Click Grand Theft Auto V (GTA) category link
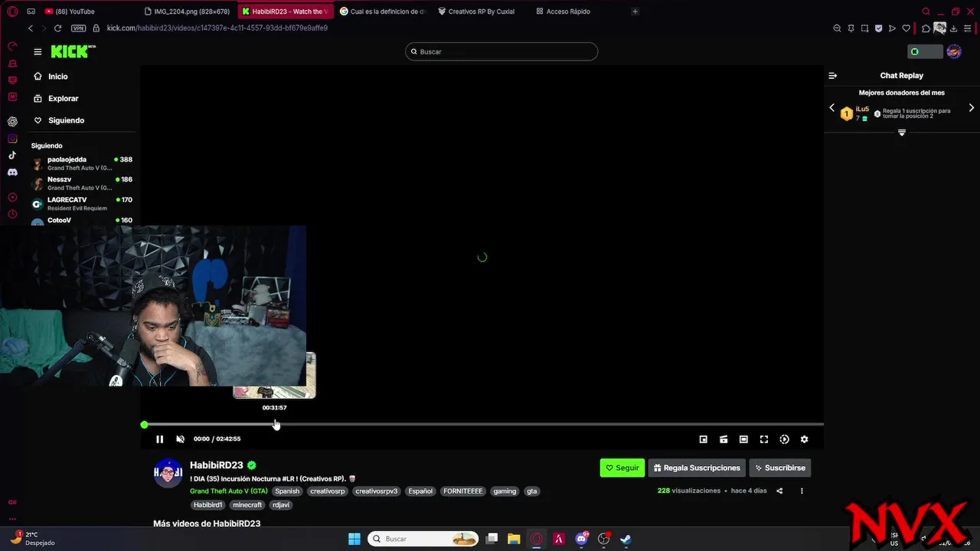 point(229,491)
